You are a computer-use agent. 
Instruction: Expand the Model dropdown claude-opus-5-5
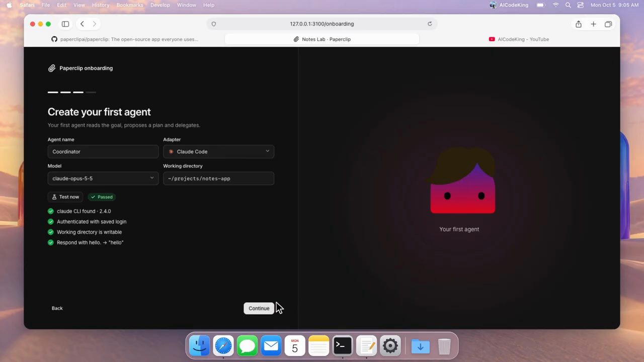pyautogui.click(x=103, y=178)
